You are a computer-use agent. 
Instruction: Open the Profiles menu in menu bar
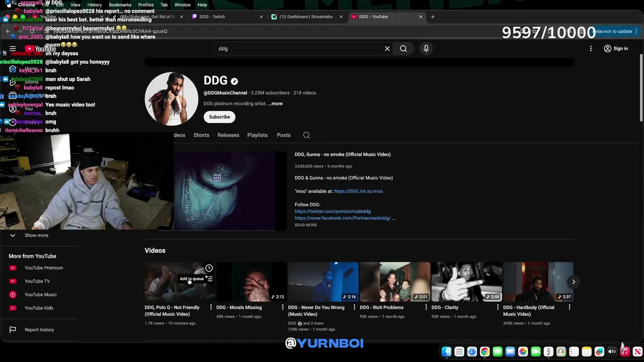146,5
